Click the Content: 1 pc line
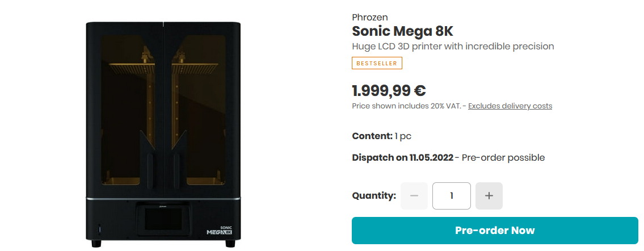The image size is (644, 251). click(x=381, y=136)
